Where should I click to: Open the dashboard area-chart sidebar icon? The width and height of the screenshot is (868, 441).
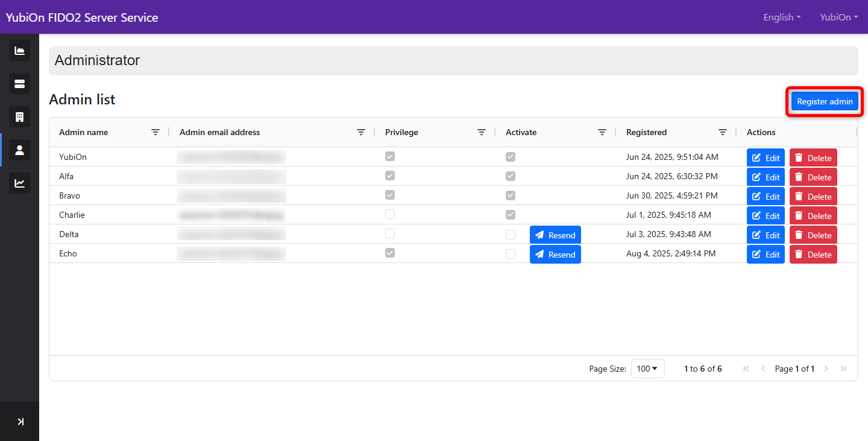tap(19, 51)
